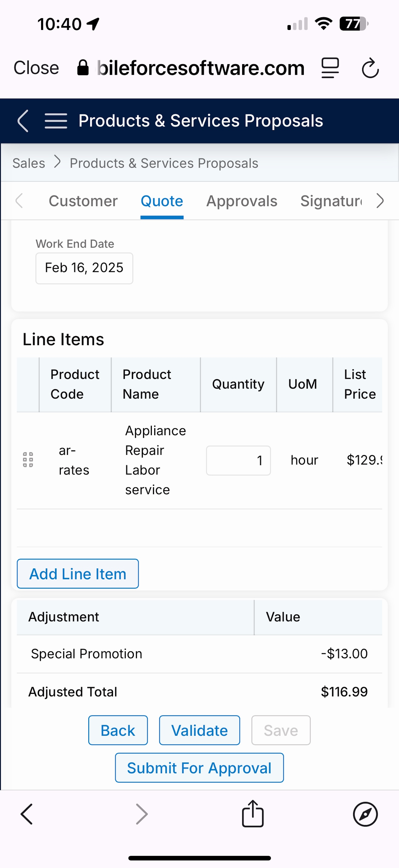Image resolution: width=399 pixels, height=868 pixels.
Task: Click the Add Line Item button
Action: tap(78, 574)
